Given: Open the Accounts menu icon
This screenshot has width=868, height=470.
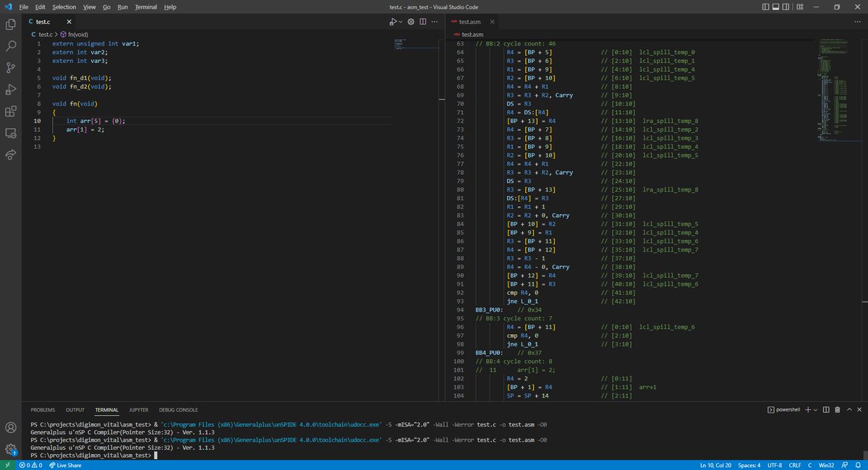Looking at the screenshot, I should 11,427.
